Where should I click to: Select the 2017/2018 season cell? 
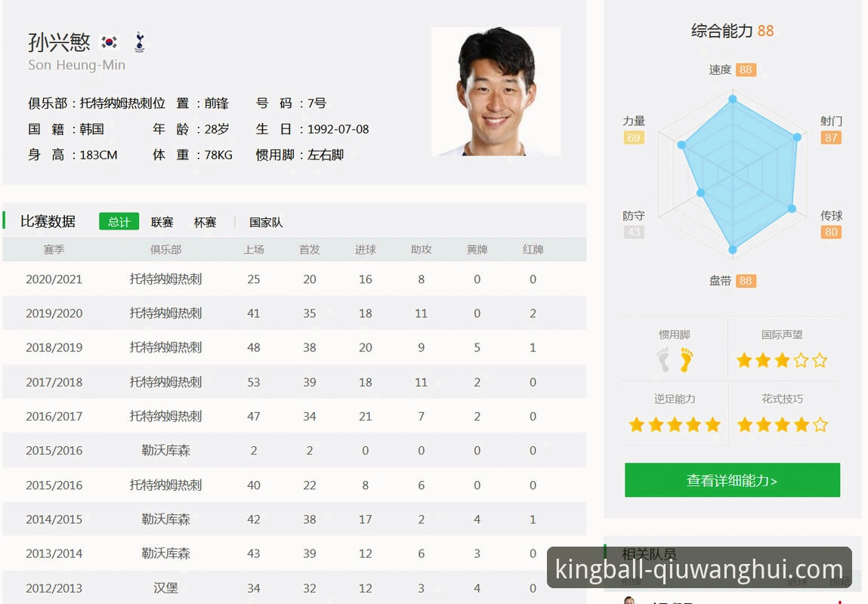54,382
